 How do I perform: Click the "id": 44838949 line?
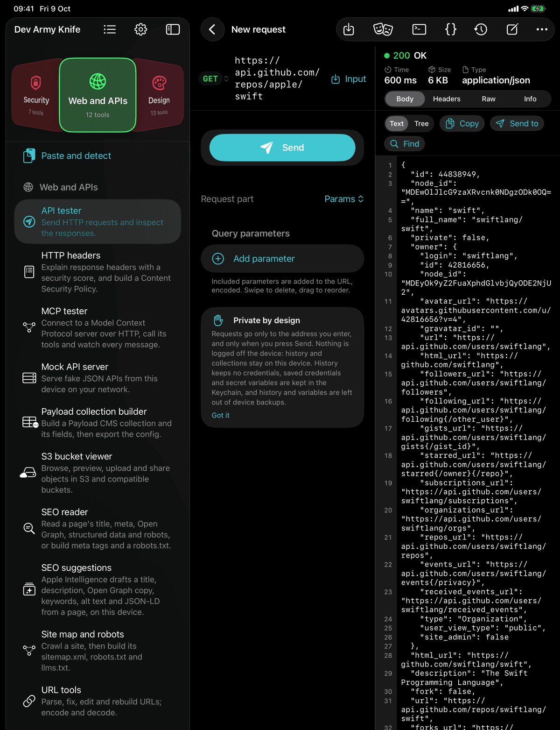(445, 174)
